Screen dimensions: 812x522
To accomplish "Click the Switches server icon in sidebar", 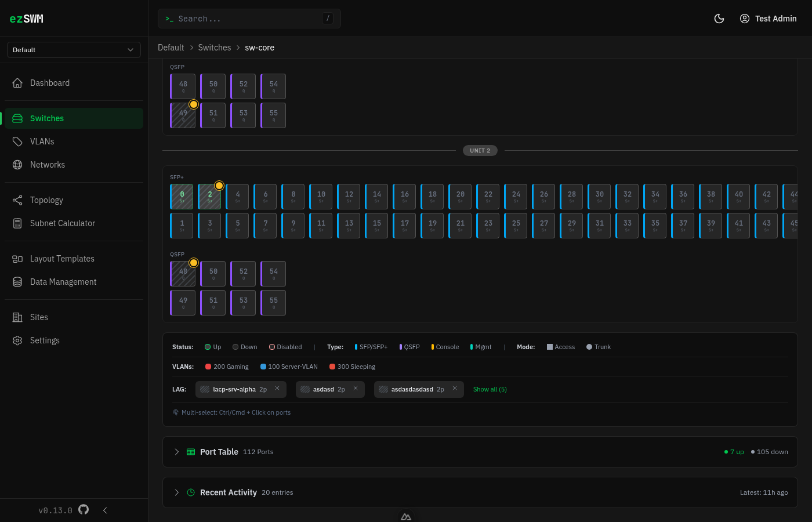I will click(17, 118).
